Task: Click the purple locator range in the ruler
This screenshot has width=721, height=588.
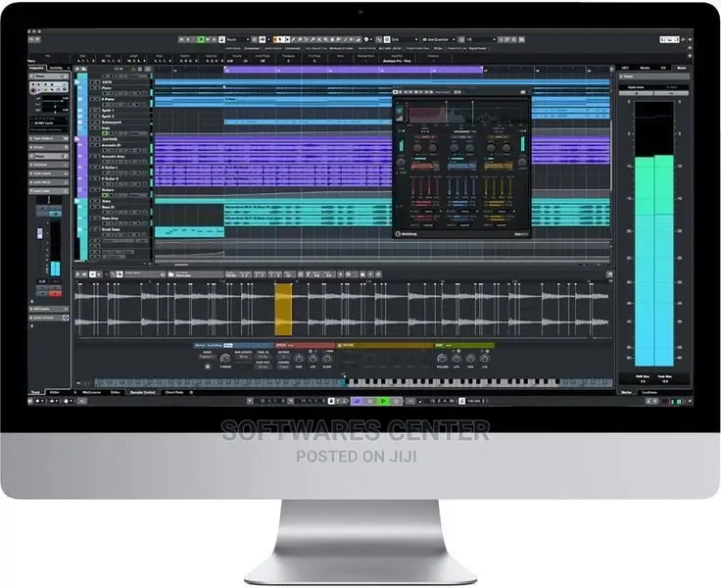Action: [x=353, y=70]
